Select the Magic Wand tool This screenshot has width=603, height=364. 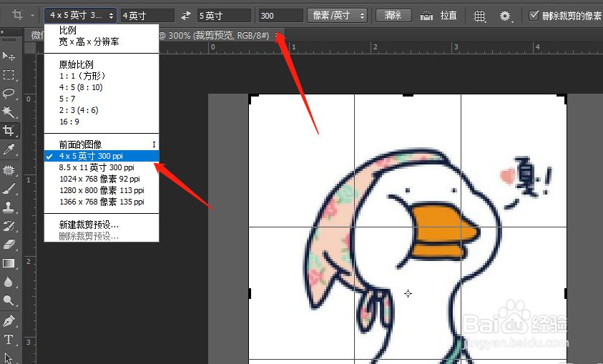9,112
